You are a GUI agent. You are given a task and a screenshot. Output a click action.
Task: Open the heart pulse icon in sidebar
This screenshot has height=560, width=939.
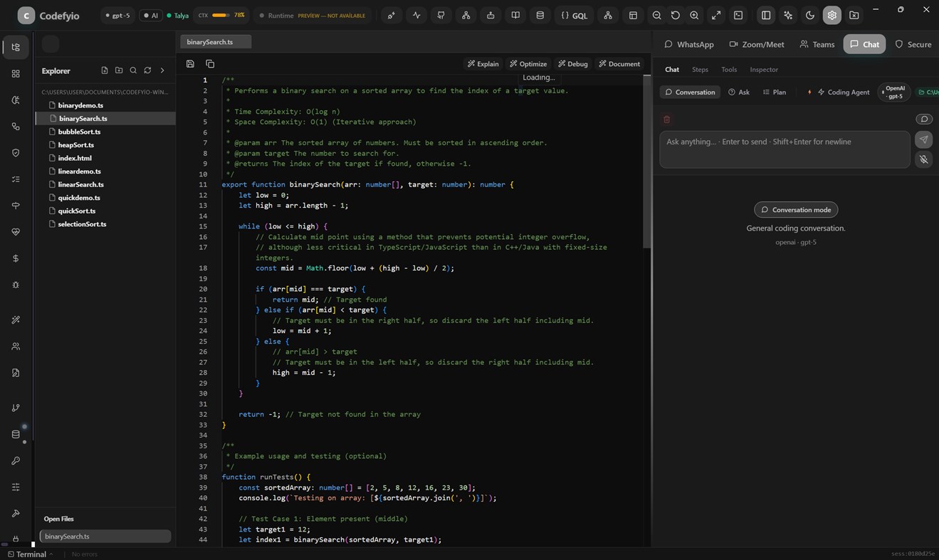click(16, 232)
